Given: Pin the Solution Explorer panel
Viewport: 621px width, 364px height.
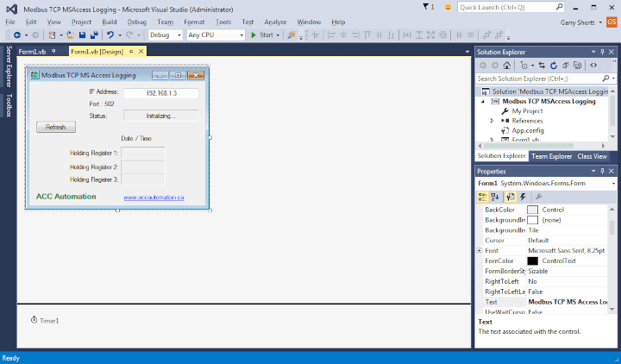Looking at the screenshot, I should click(602, 52).
